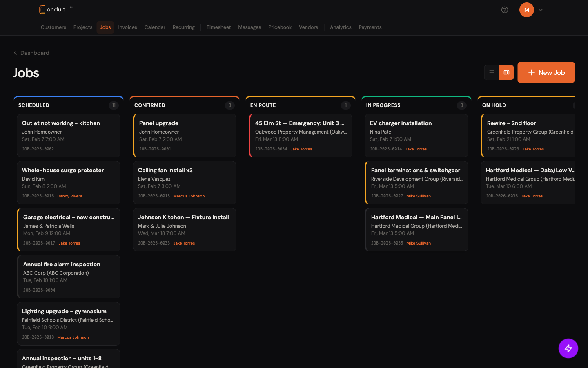Click the En Route column count badge

pyautogui.click(x=346, y=105)
